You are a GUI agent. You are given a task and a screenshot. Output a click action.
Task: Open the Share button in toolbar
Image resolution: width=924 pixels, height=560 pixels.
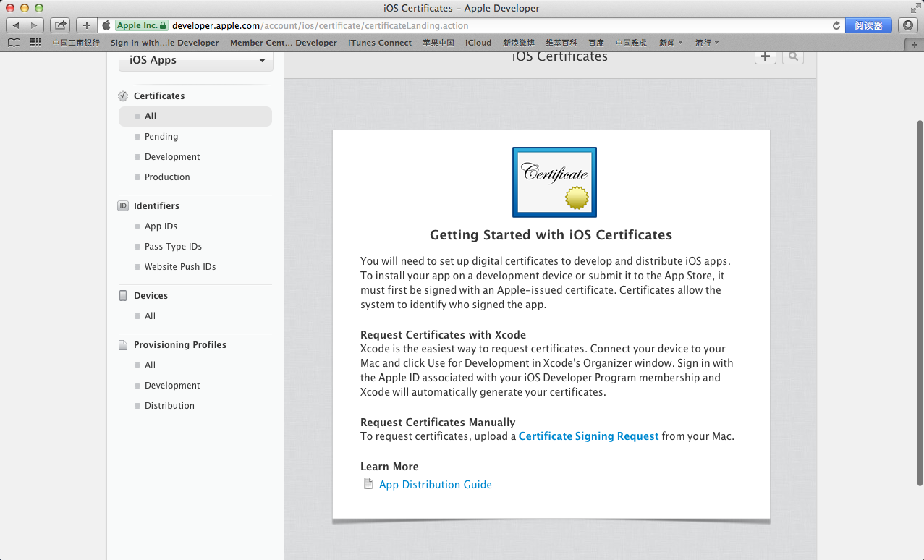point(61,25)
